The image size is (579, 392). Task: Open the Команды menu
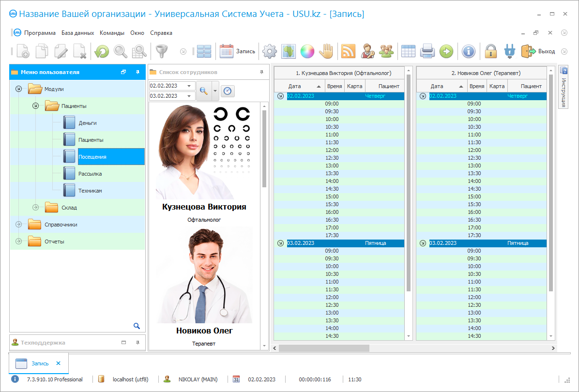(x=112, y=33)
